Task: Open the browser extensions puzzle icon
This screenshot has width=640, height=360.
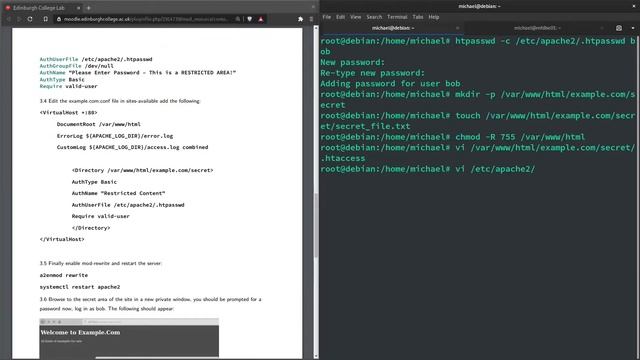Action: [300, 19]
